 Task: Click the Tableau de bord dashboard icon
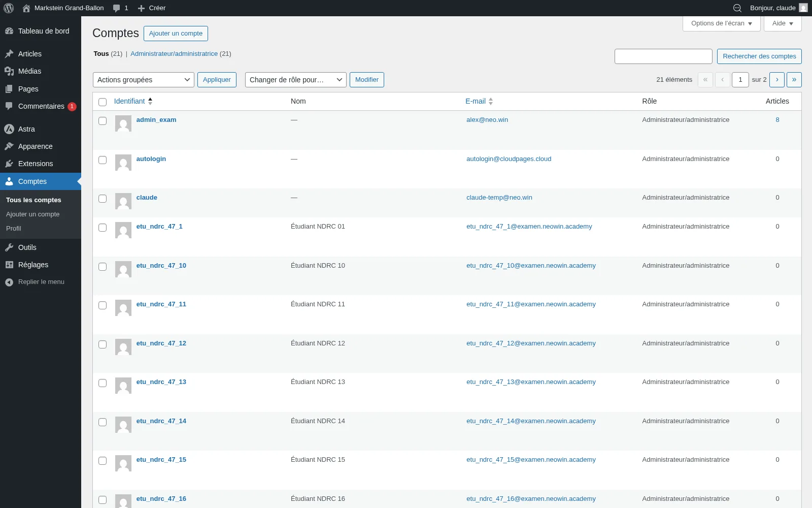tap(9, 31)
